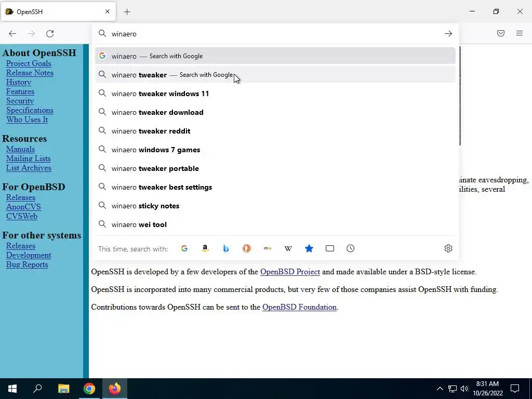Open the Release Notes link
Screen dimensions: 532x399
point(30,73)
